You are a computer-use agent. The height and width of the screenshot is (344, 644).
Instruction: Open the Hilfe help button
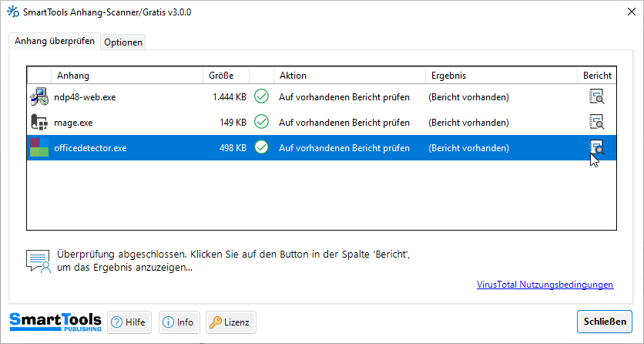[x=129, y=322]
